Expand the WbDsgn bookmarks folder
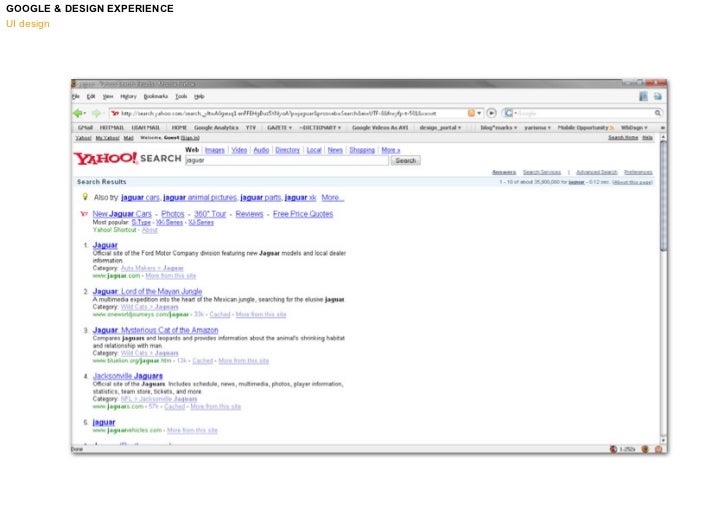The height and width of the screenshot is (515, 728). tap(634, 127)
